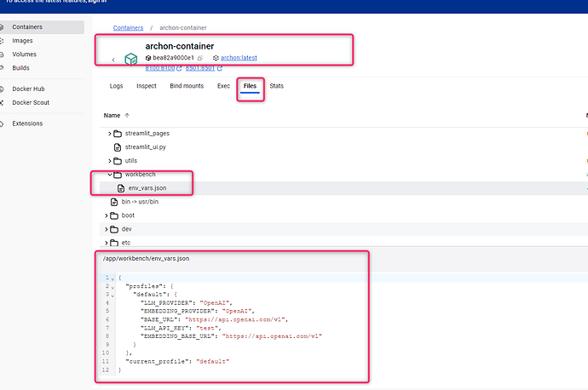
Task: Click the LLM_PROVIDER line in editor
Action: [x=187, y=302]
